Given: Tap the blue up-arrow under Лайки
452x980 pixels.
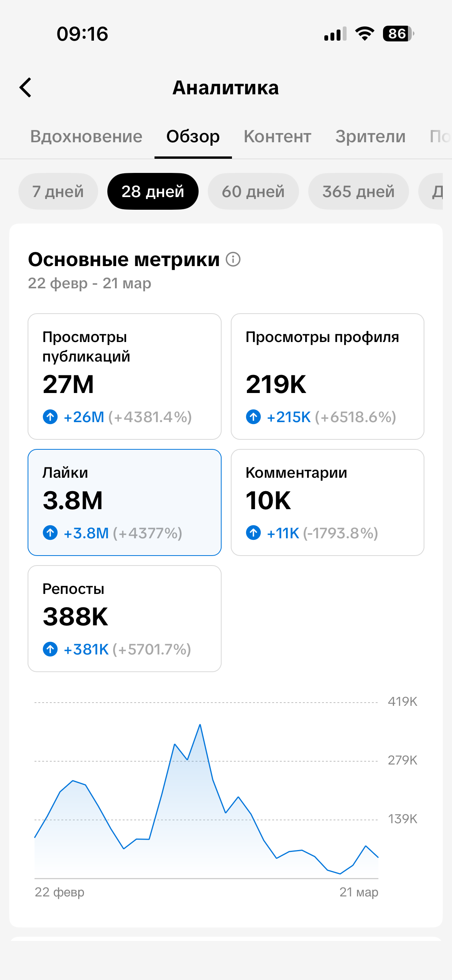Looking at the screenshot, I should tap(50, 533).
